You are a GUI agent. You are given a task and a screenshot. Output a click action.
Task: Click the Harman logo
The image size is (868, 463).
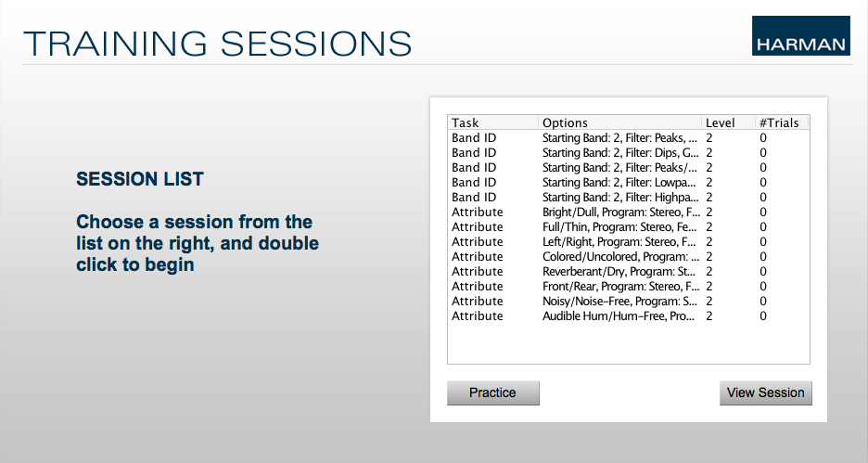(800, 35)
